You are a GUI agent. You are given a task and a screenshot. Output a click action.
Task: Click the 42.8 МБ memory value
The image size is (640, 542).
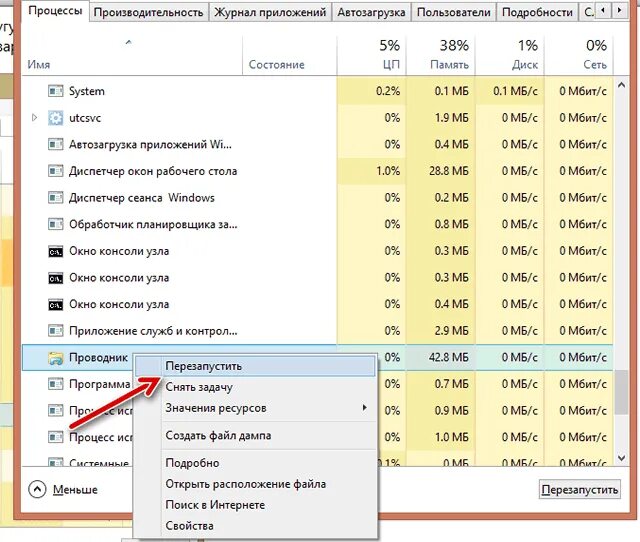point(449,358)
